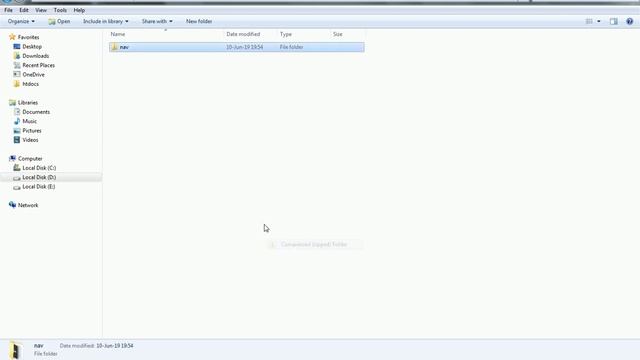
Task: Open the File menu
Action: 8,10
